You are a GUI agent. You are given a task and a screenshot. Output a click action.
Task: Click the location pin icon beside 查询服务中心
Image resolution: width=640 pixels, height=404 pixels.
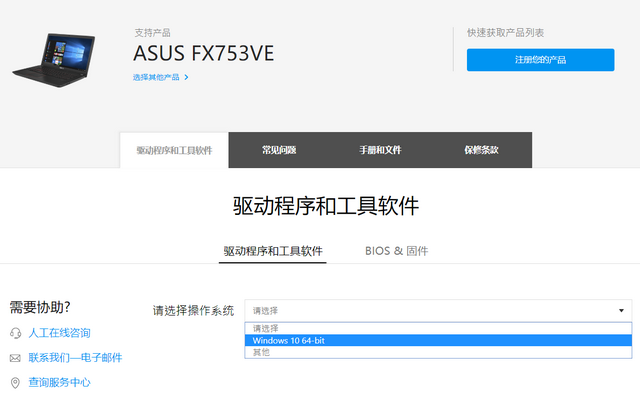pyautogui.click(x=15, y=383)
